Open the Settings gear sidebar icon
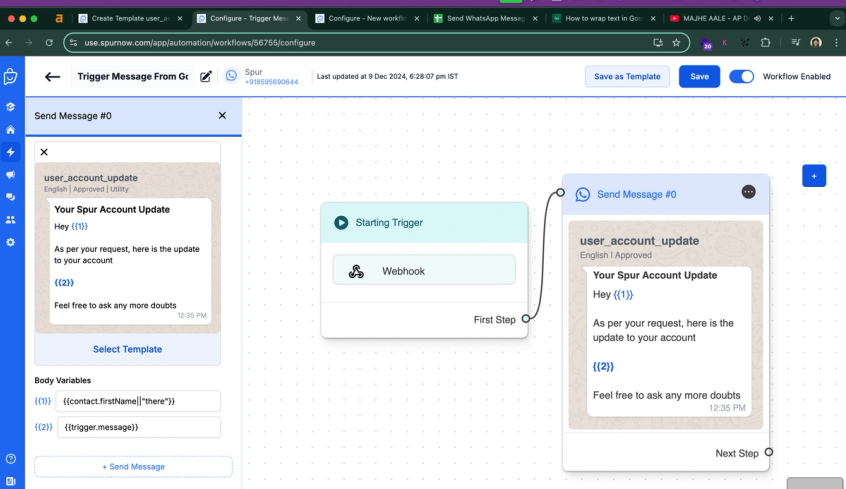846x489 pixels. [10, 242]
